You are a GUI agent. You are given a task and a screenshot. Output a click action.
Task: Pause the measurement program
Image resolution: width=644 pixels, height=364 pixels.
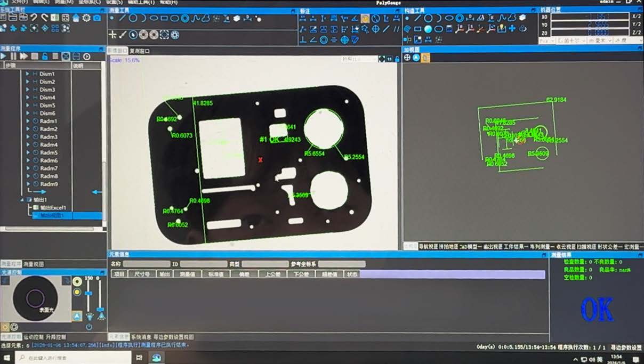click(x=14, y=56)
